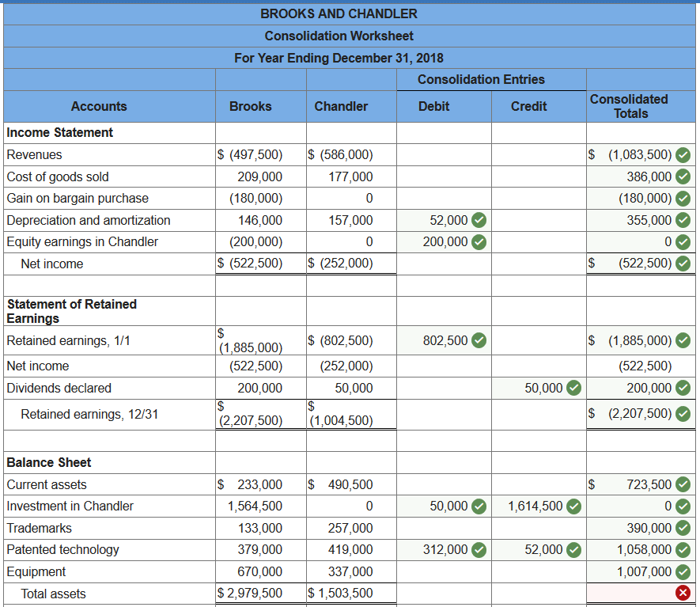
Task: Click the Equity earnings in Chandler row label
Action: point(82,242)
